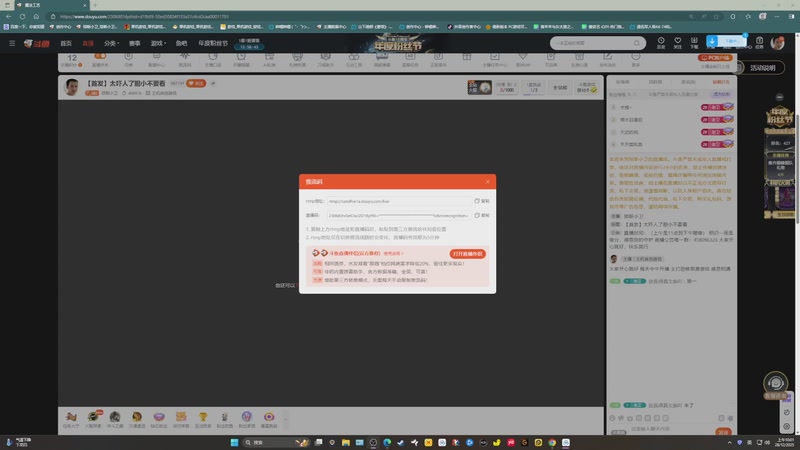This screenshot has width=800, height=450.
Task: Open the gift toolbar icon in streamer tools
Action: coord(466,59)
